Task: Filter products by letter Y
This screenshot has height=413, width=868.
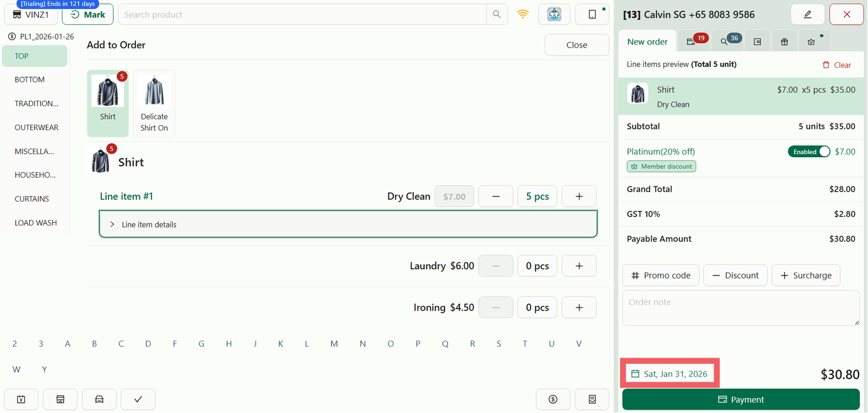Action: (44, 370)
